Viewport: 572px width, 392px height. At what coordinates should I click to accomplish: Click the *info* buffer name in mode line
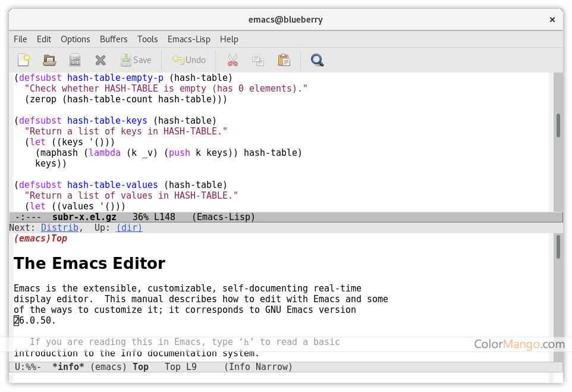click(68, 367)
